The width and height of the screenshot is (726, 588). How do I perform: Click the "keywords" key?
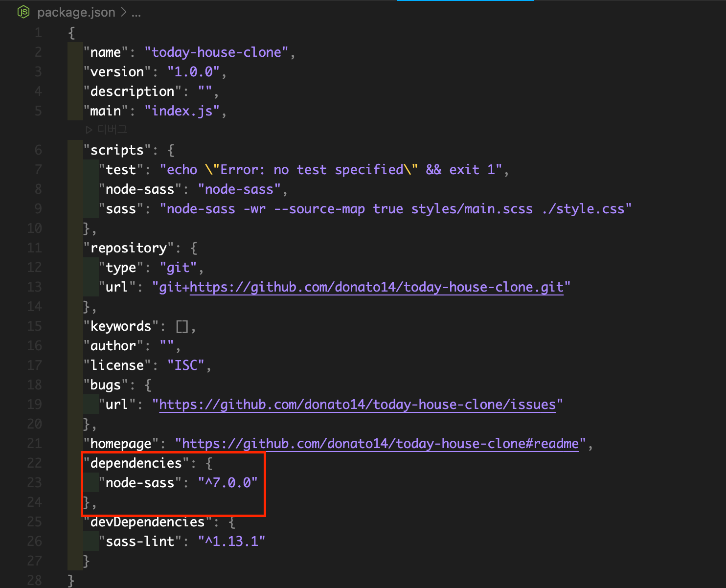[x=121, y=326]
